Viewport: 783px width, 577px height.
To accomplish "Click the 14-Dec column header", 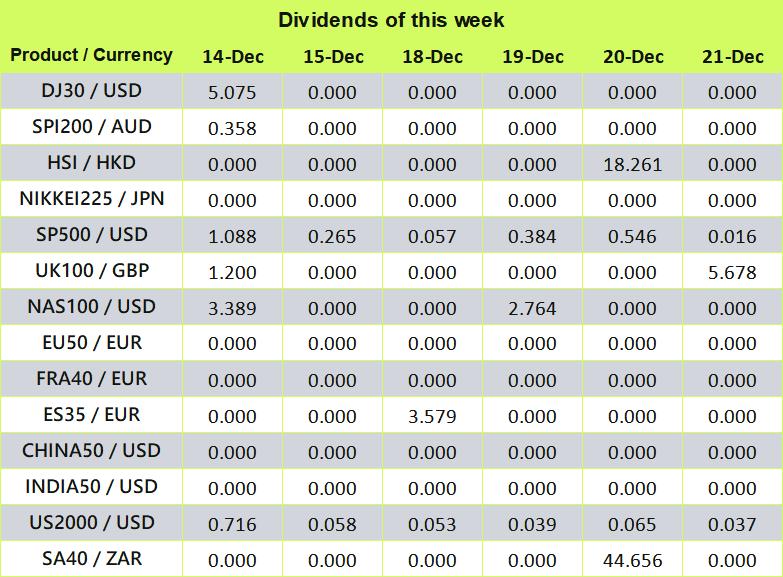I will pyautogui.click(x=232, y=57).
